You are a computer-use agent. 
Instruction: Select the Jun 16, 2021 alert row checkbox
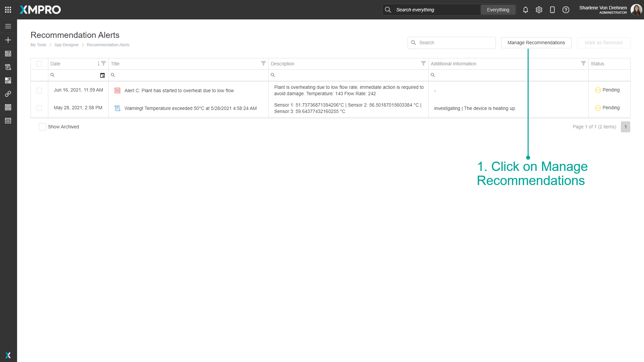(39, 90)
